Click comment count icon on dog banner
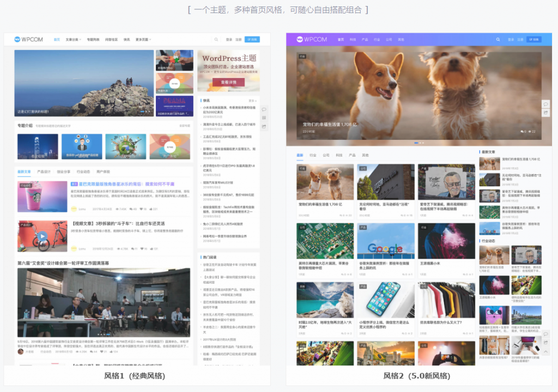 (x=522, y=132)
